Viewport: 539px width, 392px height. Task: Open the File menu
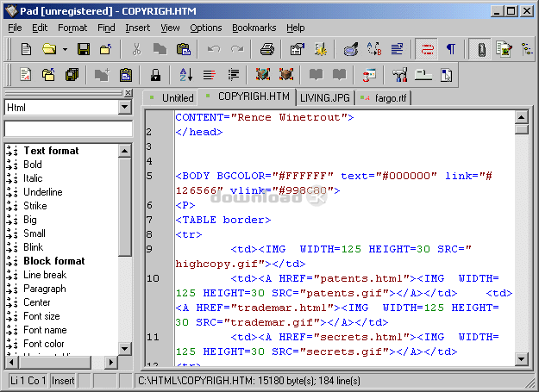[15, 28]
